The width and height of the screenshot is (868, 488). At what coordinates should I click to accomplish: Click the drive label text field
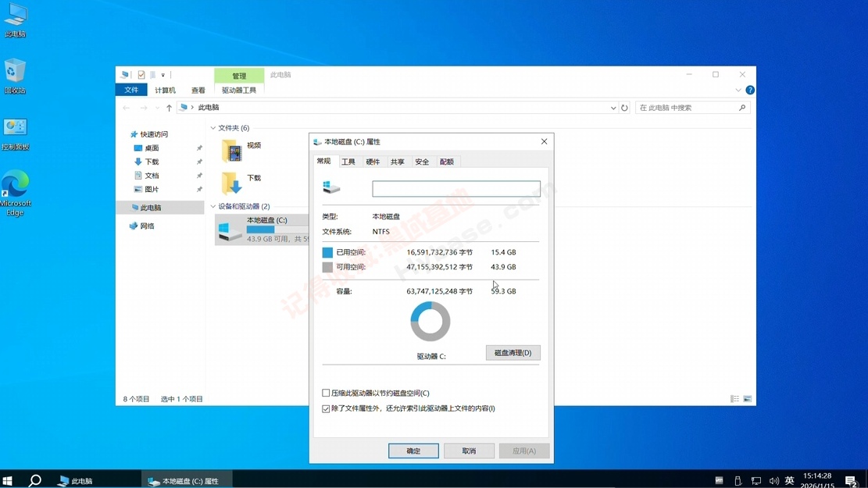pyautogui.click(x=456, y=188)
